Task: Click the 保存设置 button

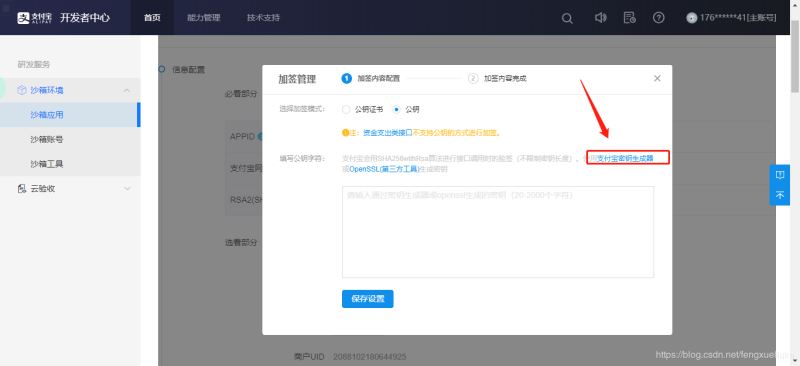Action: [367, 299]
